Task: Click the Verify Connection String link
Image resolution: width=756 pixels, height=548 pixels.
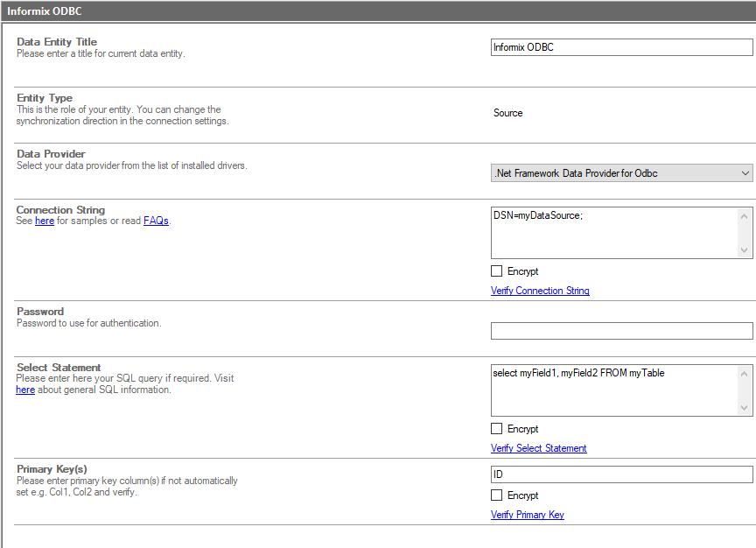Action: coord(540,291)
